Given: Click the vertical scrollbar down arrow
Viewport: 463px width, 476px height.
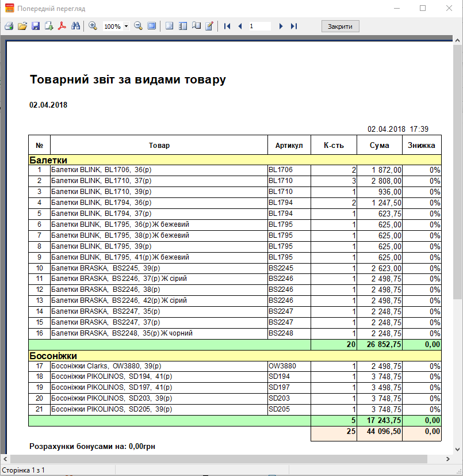Looking at the screenshot, I should [x=457, y=450].
